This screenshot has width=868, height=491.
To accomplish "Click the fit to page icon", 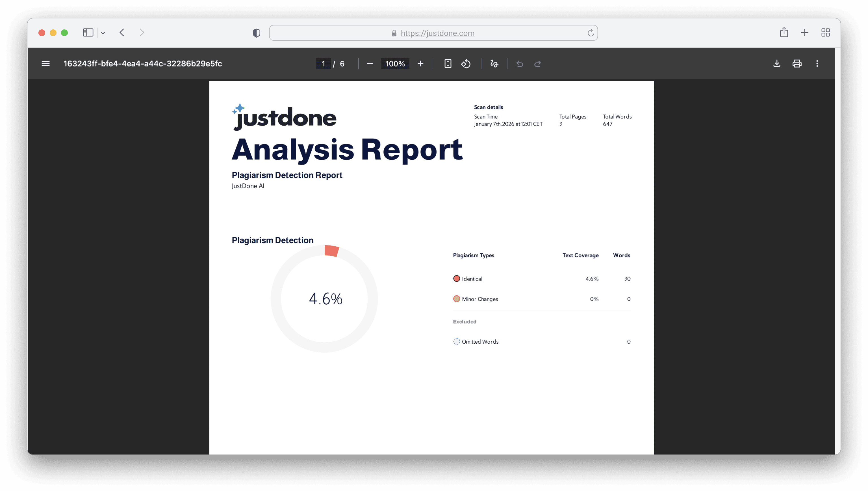I will click(448, 64).
